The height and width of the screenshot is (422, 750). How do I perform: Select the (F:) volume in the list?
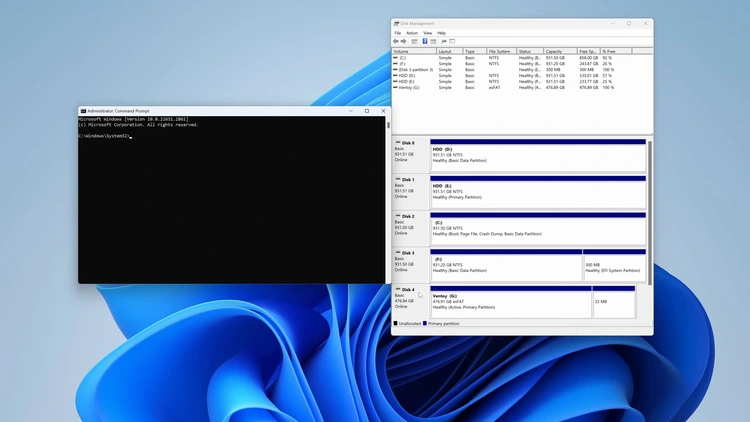[x=402, y=64]
